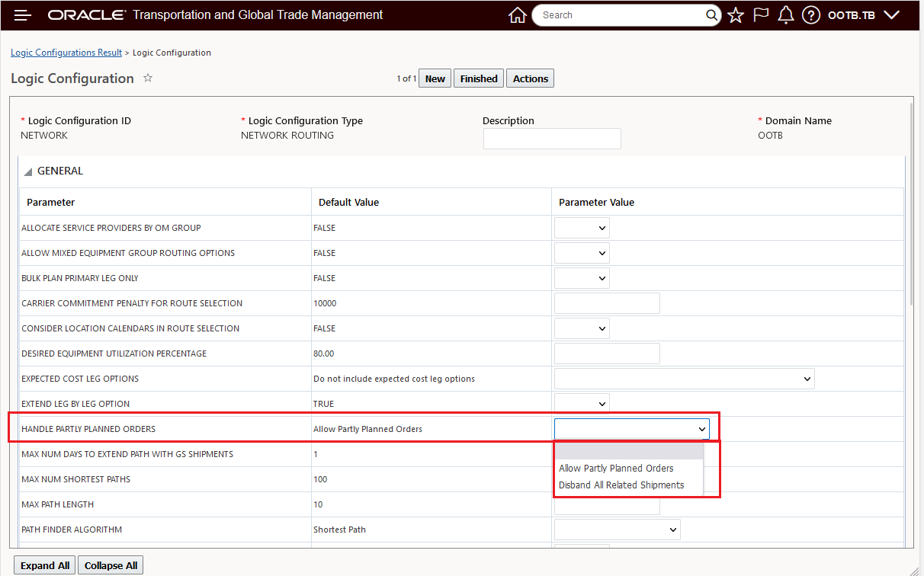924x576 pixels.
Task: Open the hamburger navigation menu
Action: click(x=23, y=15)
